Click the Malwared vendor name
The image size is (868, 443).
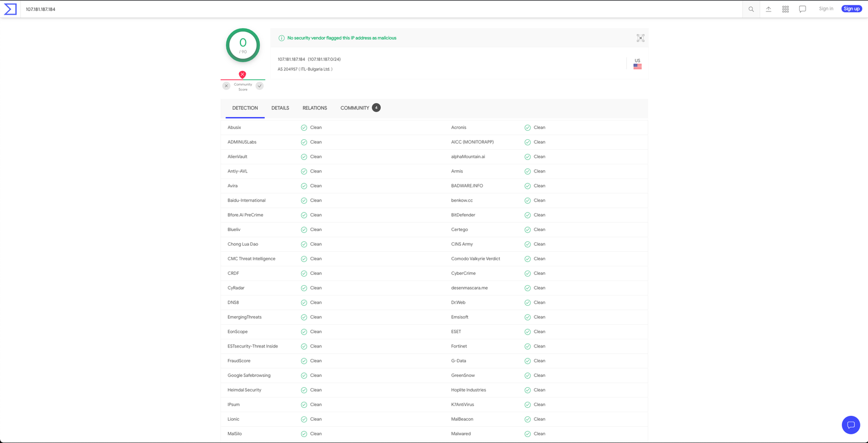point(461,434)
